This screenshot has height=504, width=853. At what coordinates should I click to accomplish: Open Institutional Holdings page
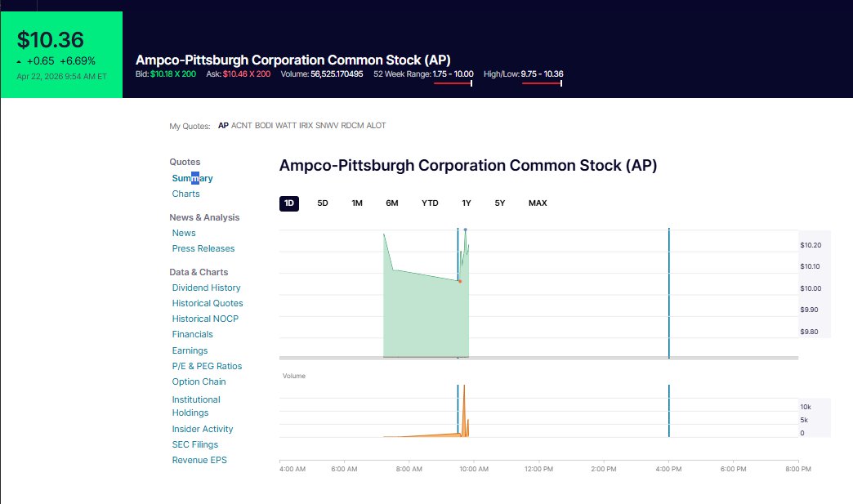click(196, 406)
